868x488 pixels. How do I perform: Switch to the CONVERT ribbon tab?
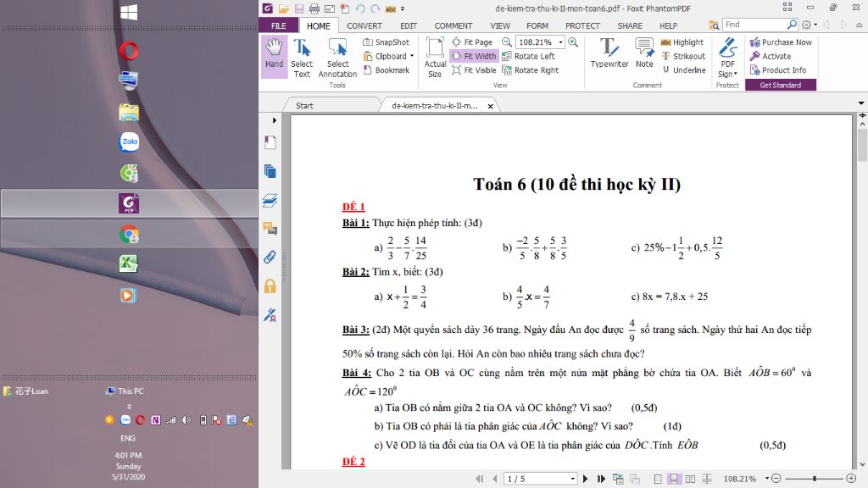pyautogui.click(x=364, y=25)
